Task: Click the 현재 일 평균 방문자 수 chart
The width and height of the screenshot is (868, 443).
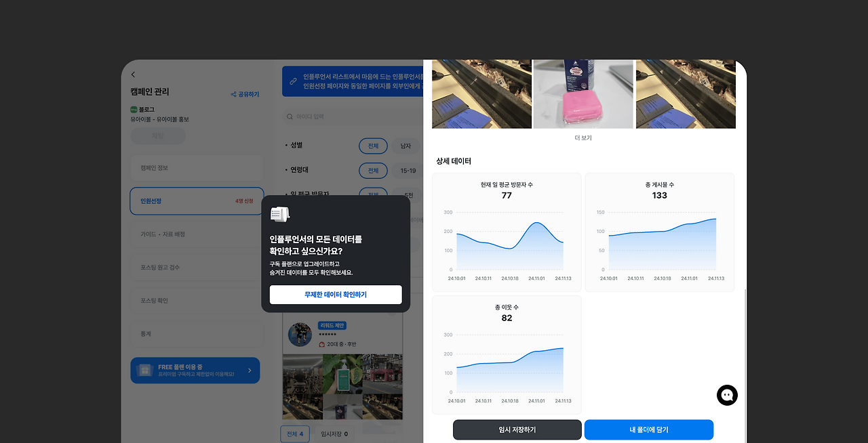Action: click(x=507, y=232)
